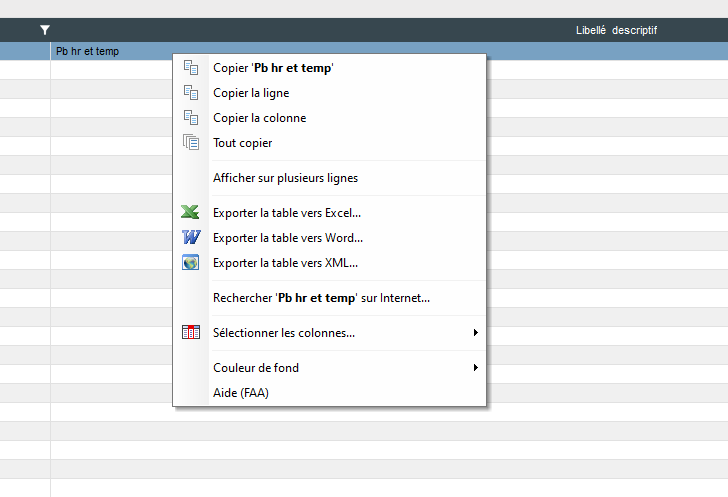Click the Tout copier stacked pages icon

(x=190, y=143)
